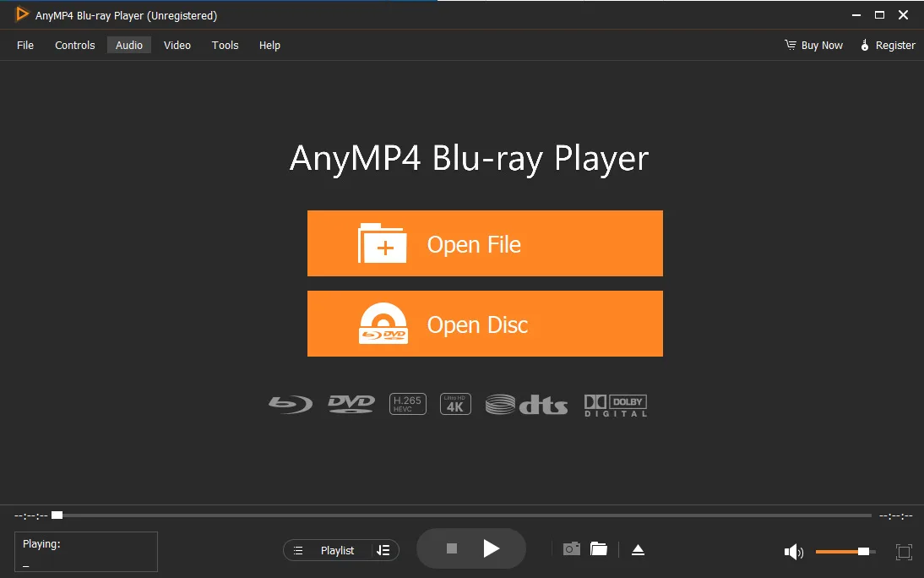Open the Help menu

(269, 45)
